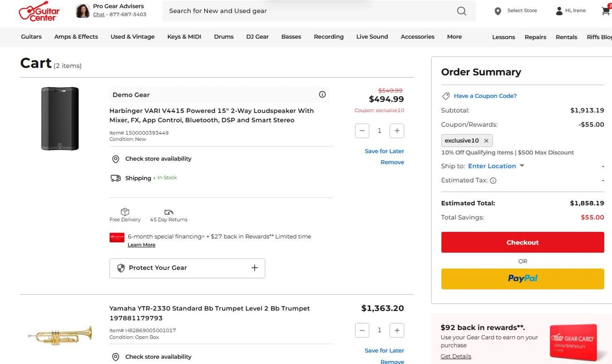Open financing Learn More link
Viewport: 612px width, 364px height.
[142, 245]
